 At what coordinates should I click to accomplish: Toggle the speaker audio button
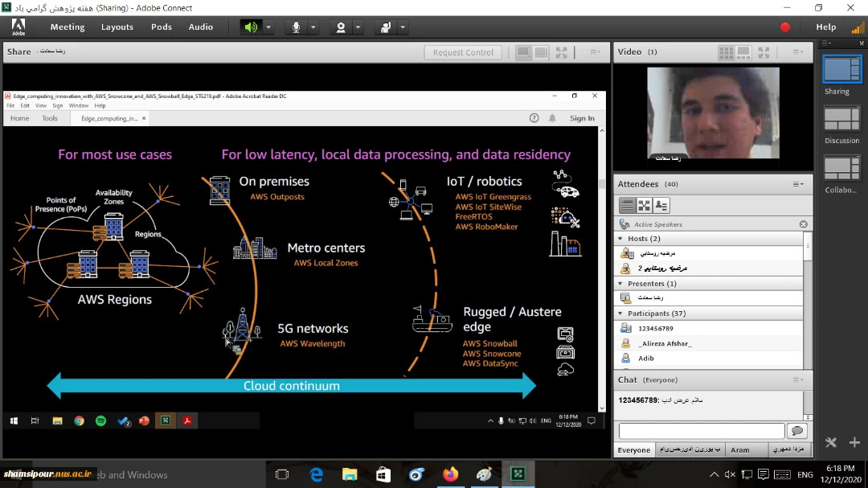coord(251,27)
